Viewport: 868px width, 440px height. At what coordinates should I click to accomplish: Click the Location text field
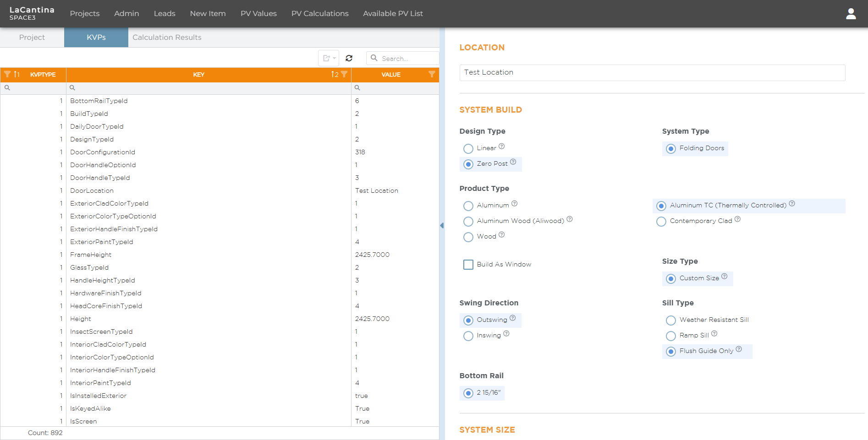(652, 72)
